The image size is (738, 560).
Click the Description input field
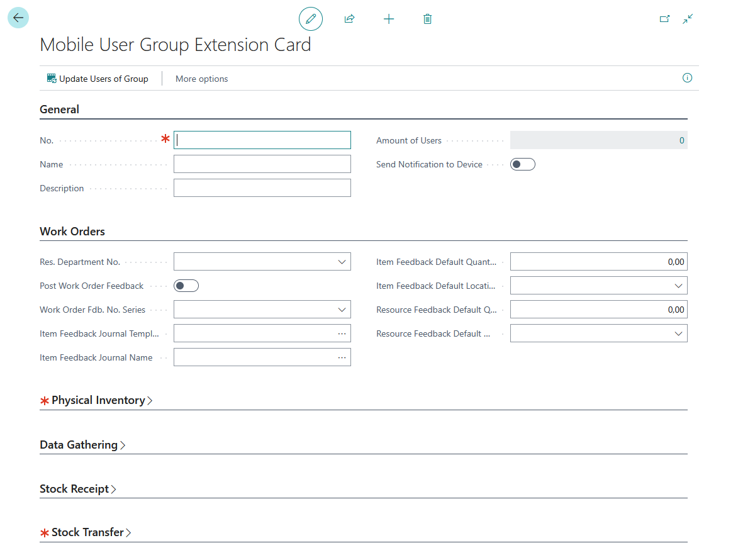262,188
